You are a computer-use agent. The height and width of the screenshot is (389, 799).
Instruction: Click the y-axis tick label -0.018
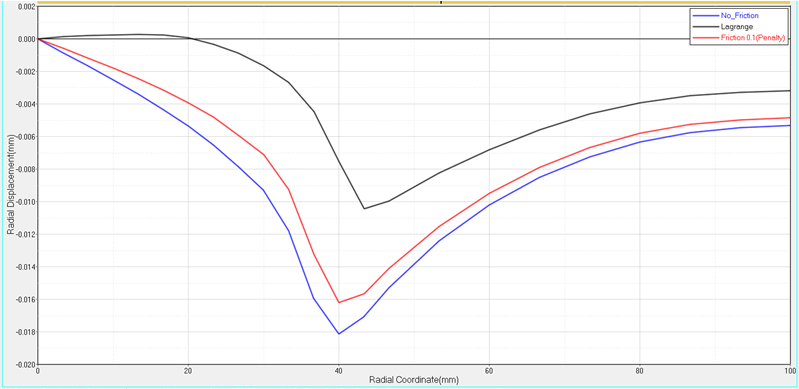point(25,332)
